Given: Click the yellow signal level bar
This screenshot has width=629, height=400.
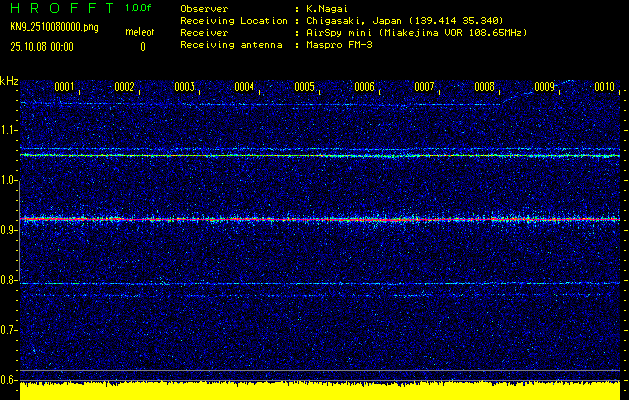Looking at the screenshot, I should click(x=320, y=391).
